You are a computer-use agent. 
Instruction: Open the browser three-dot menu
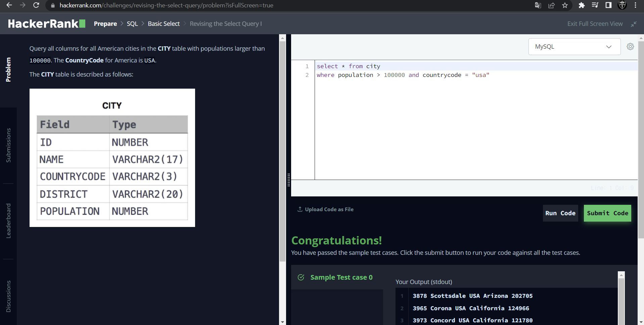click(x=635, y=5)
